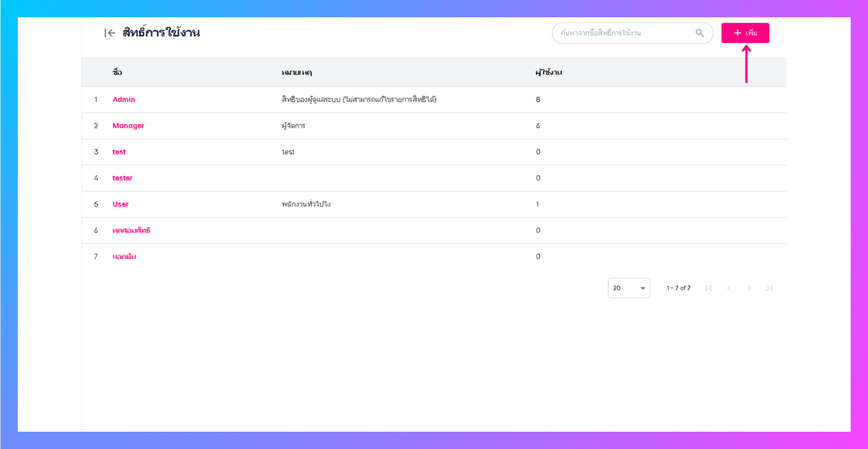Open the ทดสอบสิทธิ permission link

point(131,231)
